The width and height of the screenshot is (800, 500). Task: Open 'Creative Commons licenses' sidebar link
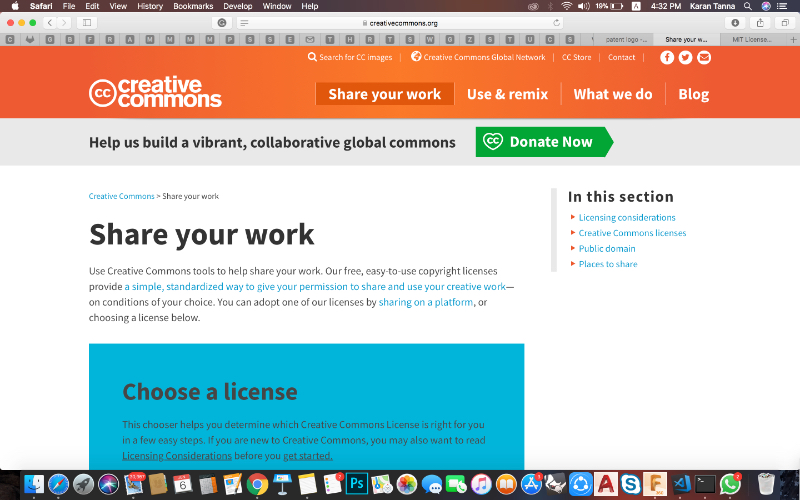tap(632, 233)
